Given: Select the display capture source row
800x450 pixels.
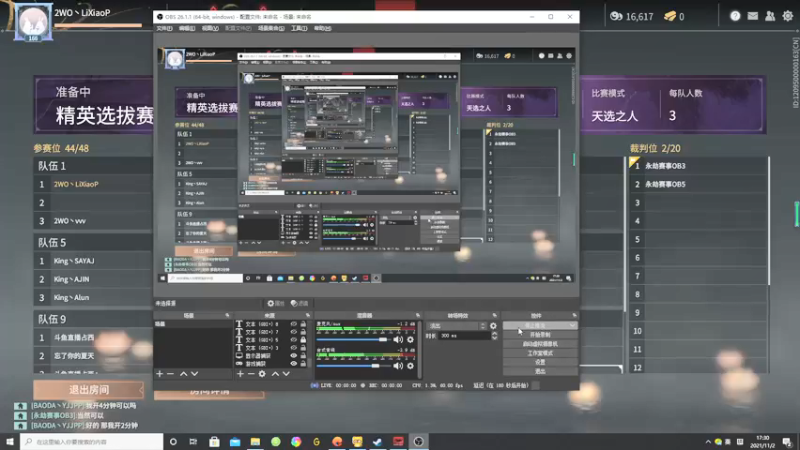Looking at the screenshot, I should pos(271,356).
